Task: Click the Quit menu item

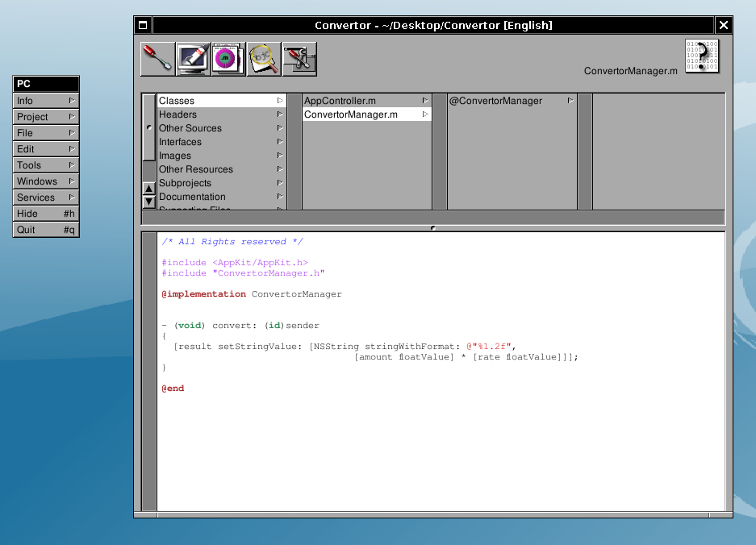Action: tap(46, 230)
